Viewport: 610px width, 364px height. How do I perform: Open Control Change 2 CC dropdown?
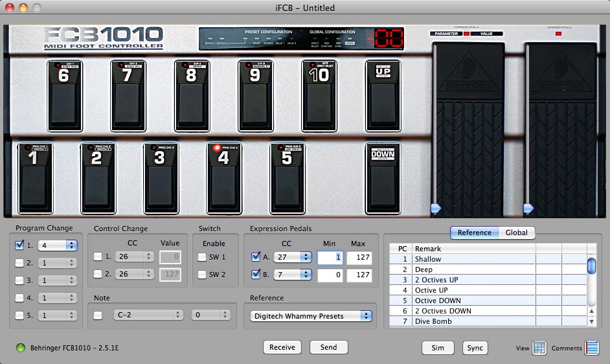tap(135, 274)
